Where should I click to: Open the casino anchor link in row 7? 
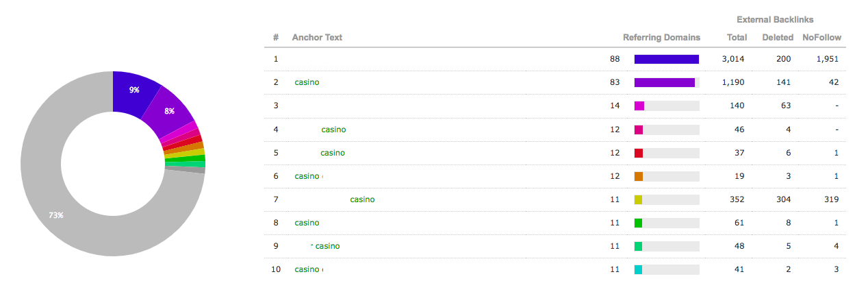pos(362,199)
